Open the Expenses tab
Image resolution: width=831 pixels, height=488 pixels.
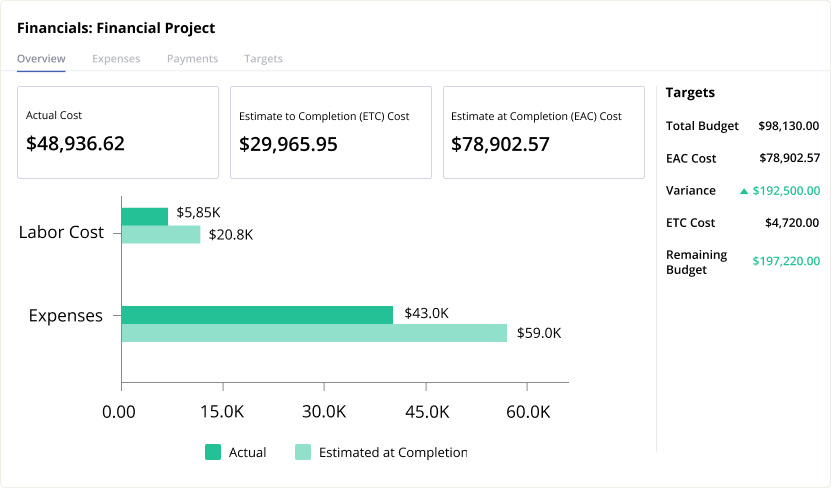[116, 59]
